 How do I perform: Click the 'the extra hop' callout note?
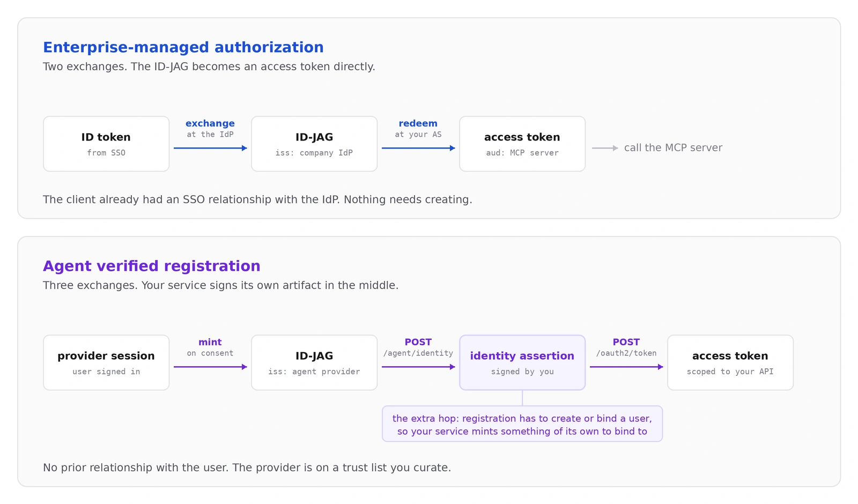tap(522, 424)
